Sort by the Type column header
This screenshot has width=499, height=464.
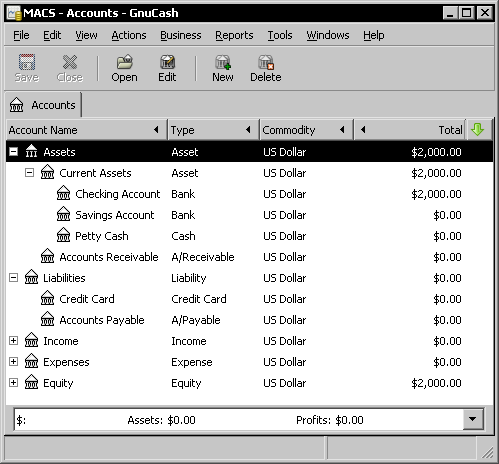tap(214, 130)
